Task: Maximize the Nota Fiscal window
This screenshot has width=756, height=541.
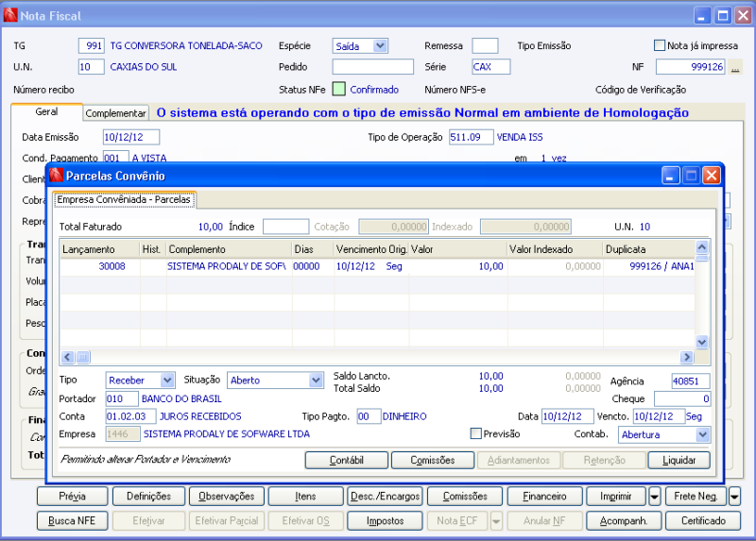Action: coord(723,16)
